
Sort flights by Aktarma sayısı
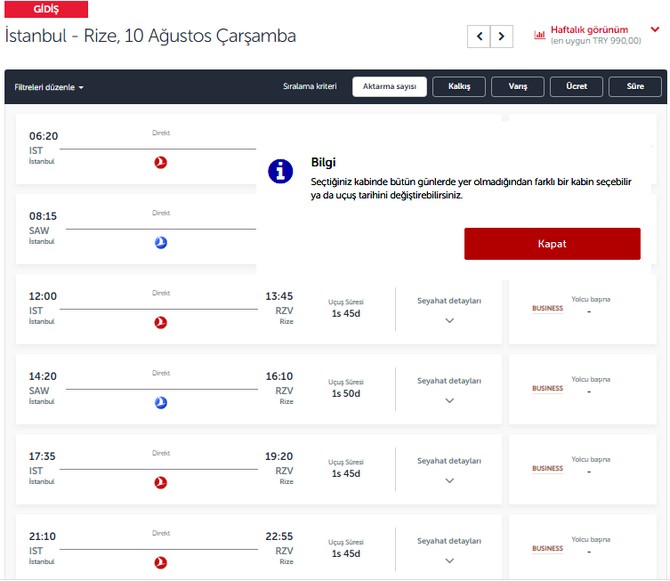(389, 87)
